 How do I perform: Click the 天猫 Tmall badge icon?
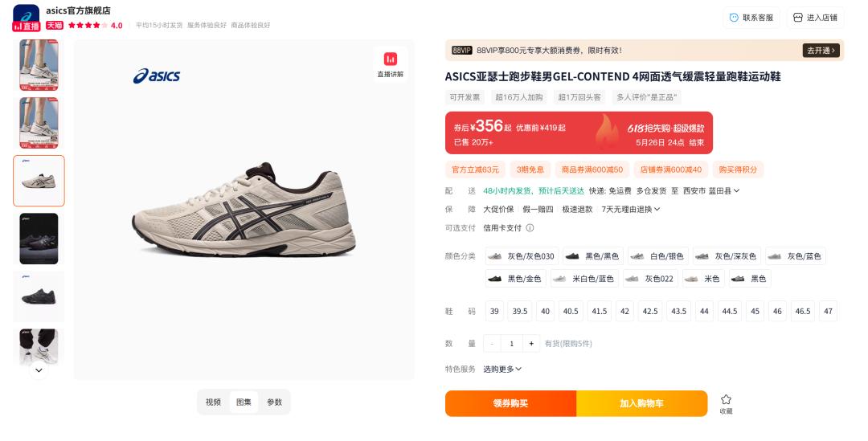55,25
